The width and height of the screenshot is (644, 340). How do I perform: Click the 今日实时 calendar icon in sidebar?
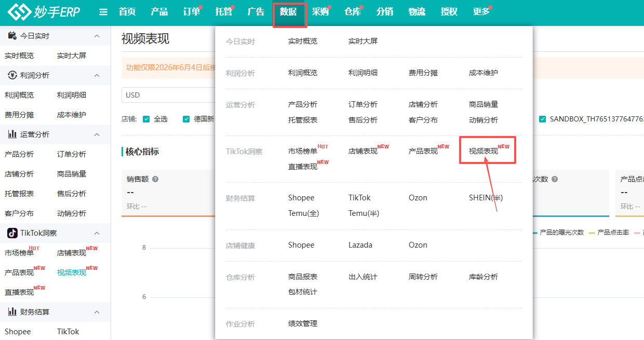12,36
